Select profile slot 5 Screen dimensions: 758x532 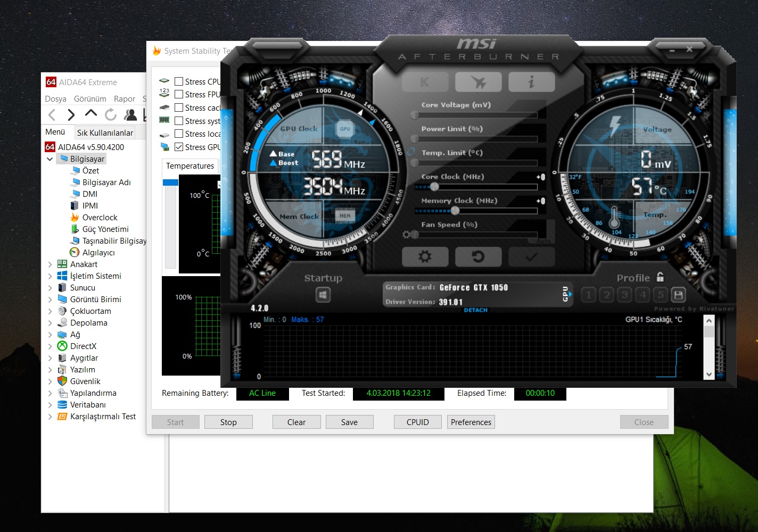pos(661,295)
